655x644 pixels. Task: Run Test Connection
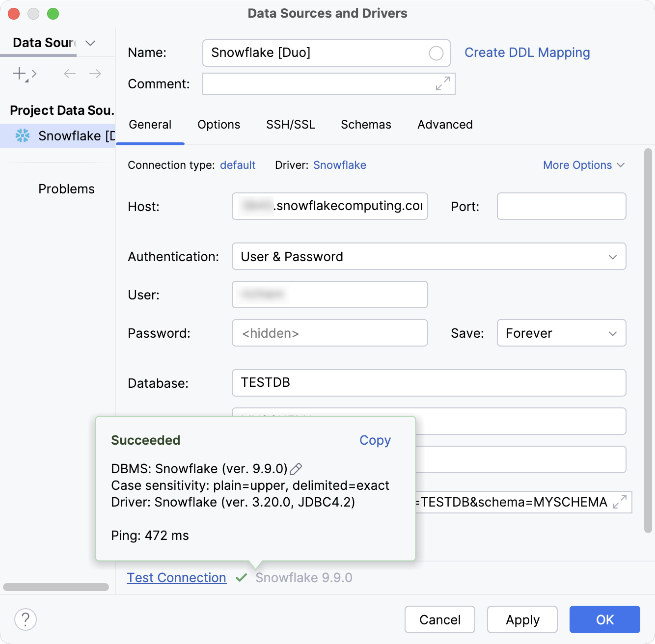tap(176, 578)
